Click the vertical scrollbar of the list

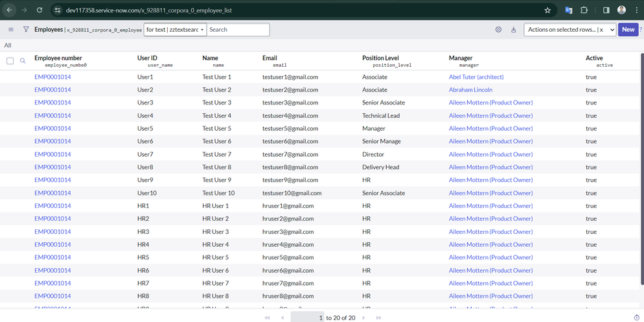(641, 168)
